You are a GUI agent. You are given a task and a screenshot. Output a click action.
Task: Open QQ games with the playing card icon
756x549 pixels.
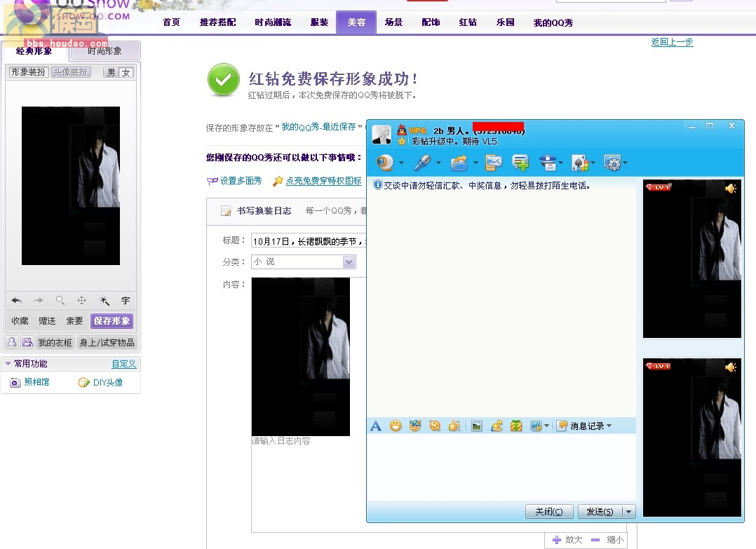click(x=580, y=163)
